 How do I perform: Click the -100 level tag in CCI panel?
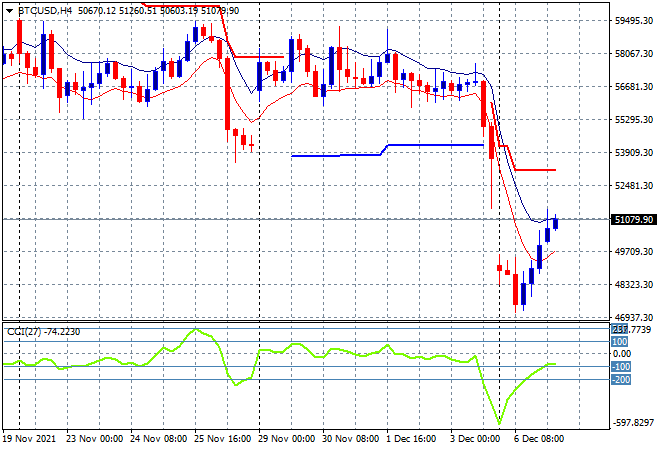620,366
